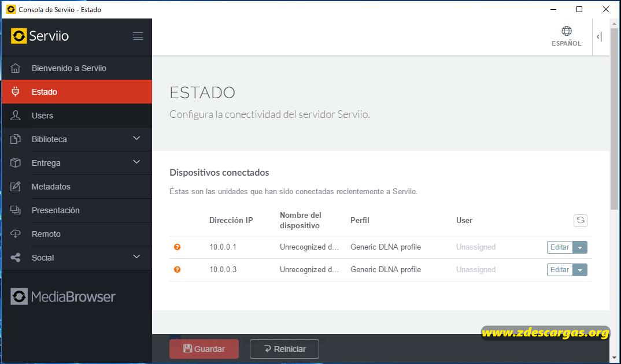The width and height of the screenshot is (621, 364).
Task: Select the 10.0.0.3 IP address cell
Action: pos(223,269)
